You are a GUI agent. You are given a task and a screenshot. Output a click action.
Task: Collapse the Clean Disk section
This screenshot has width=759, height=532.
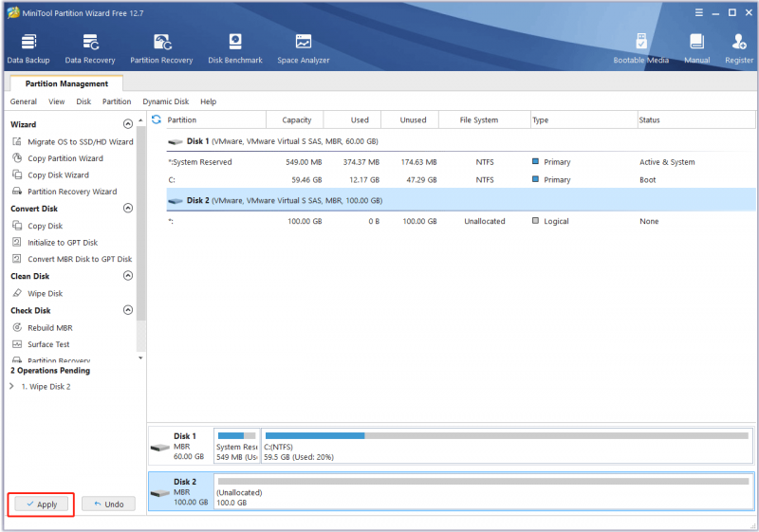tap(128, 276)
